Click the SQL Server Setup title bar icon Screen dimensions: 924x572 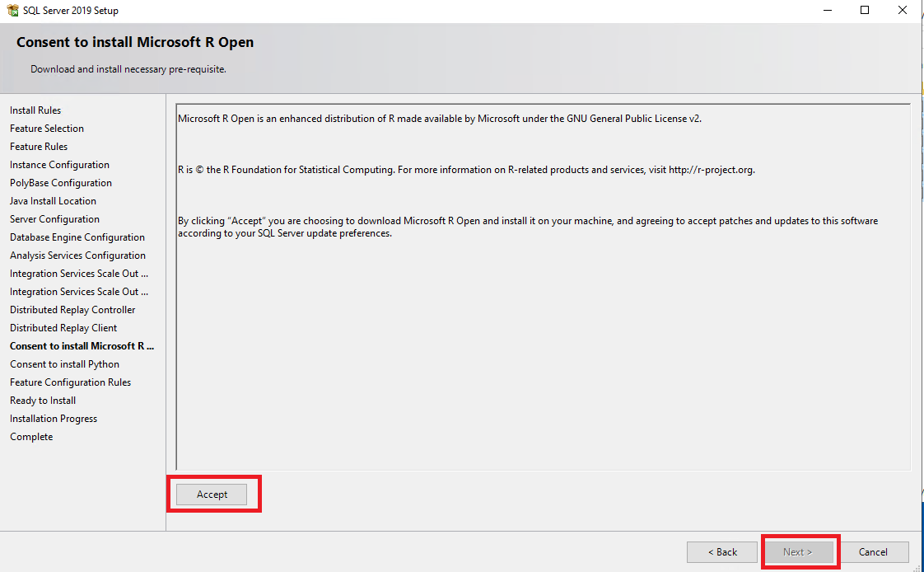[x=12, y=10]
